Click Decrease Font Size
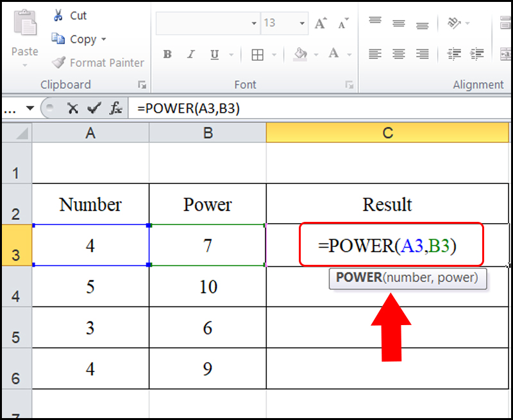Viewport: 513px width, 420px height. pos(342,23)
